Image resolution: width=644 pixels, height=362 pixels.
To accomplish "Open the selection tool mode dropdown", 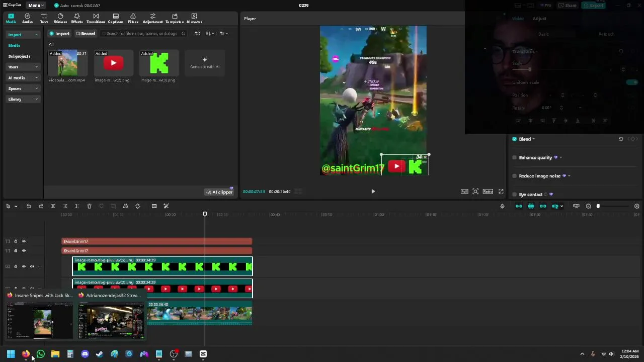I will tap(16, 206).
